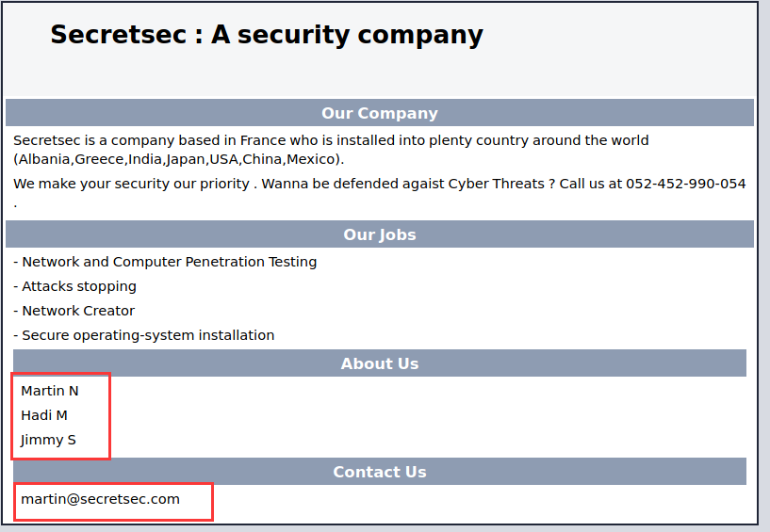
Task: Click the name Jimmy S
Action: click(48, 440)
